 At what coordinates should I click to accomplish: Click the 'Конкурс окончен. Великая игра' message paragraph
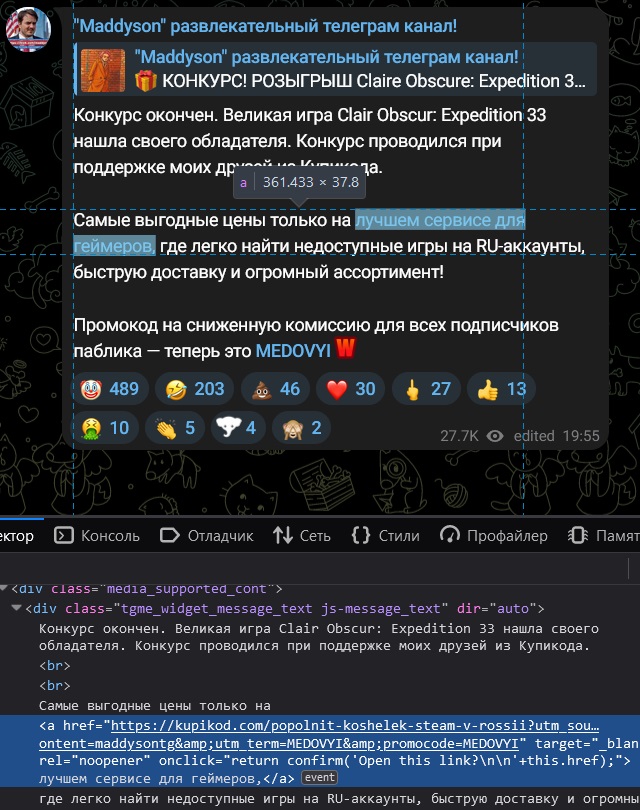coord(310,141)
